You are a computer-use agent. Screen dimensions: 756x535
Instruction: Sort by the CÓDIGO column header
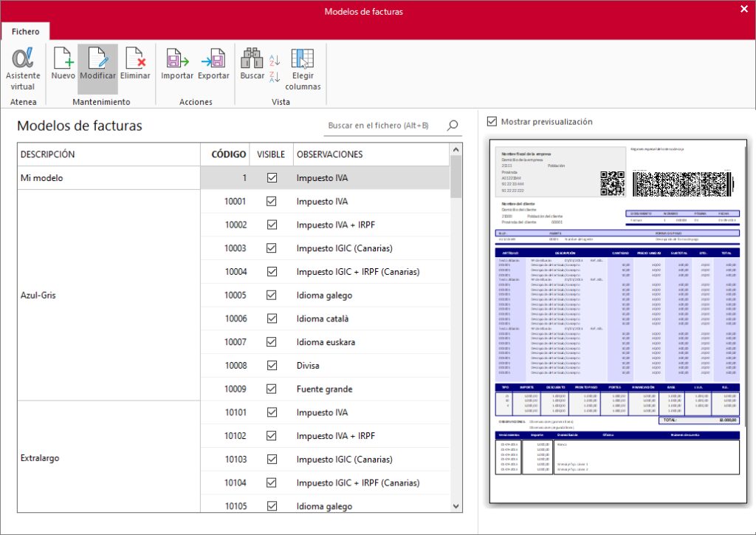point(228,154)
